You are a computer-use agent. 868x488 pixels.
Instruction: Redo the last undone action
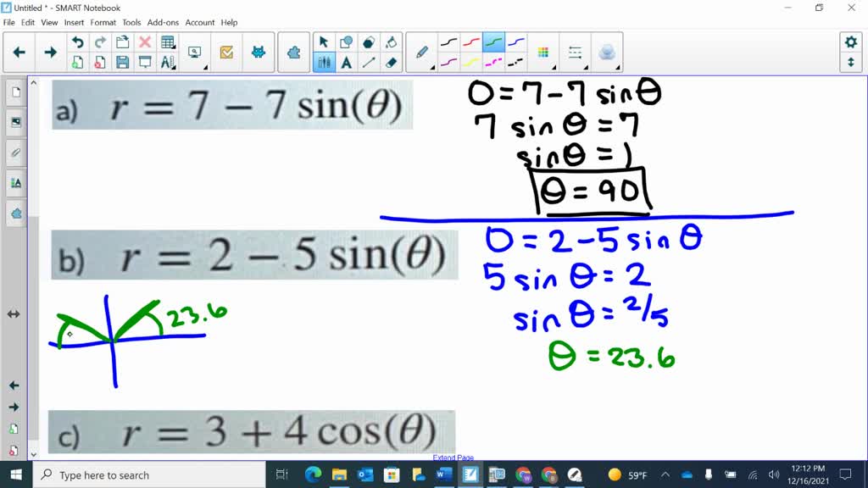[100, 42]
